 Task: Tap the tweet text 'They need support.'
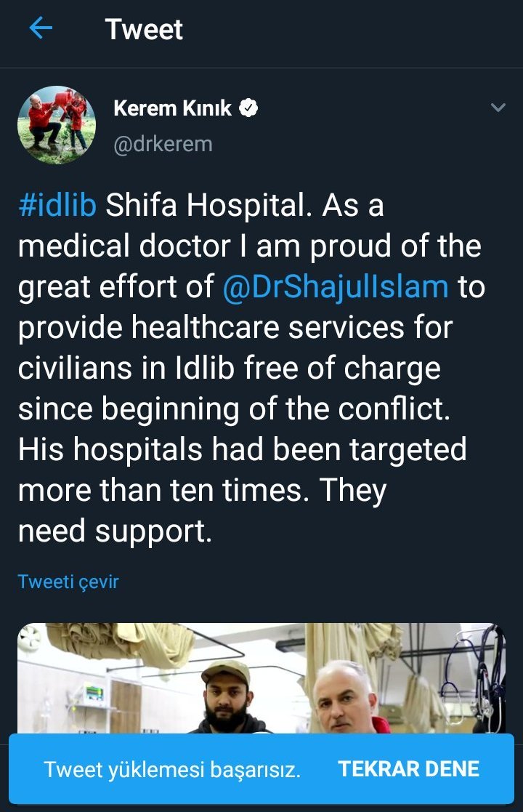(x=202, y=510)
